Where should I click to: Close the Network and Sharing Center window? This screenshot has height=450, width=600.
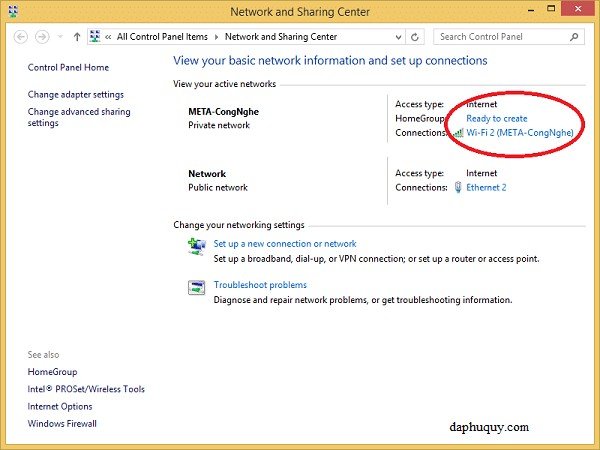(x=578, y=8)
